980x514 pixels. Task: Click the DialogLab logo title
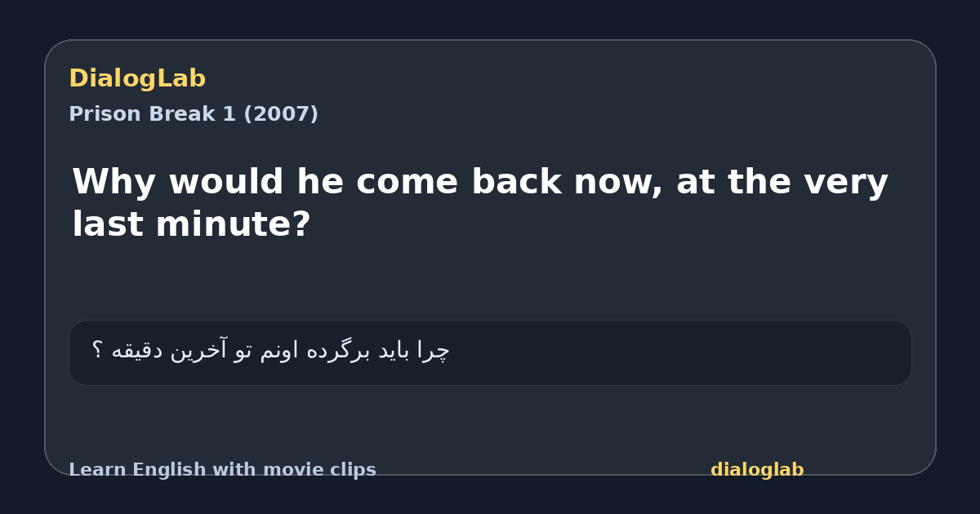pyautogui.click(x=137, y=79)
